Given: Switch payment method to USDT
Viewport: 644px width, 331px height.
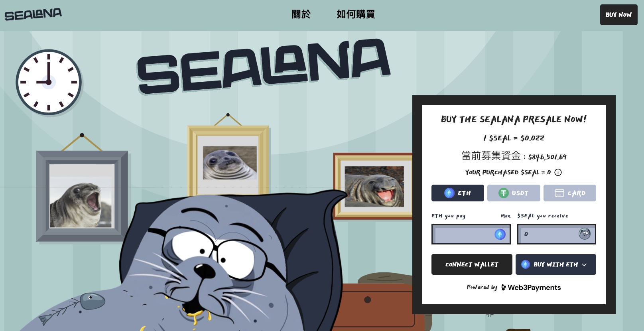Looking at the screenshot, I should [514, 193].
